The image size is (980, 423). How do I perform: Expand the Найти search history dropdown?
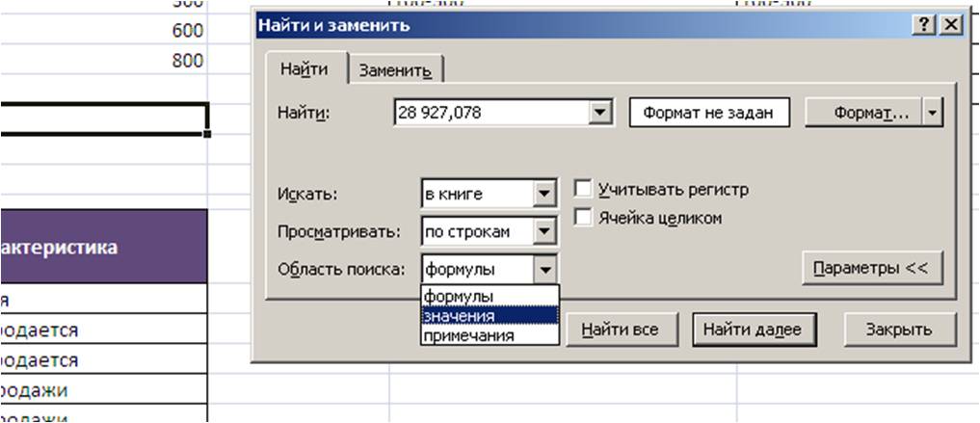602,114
